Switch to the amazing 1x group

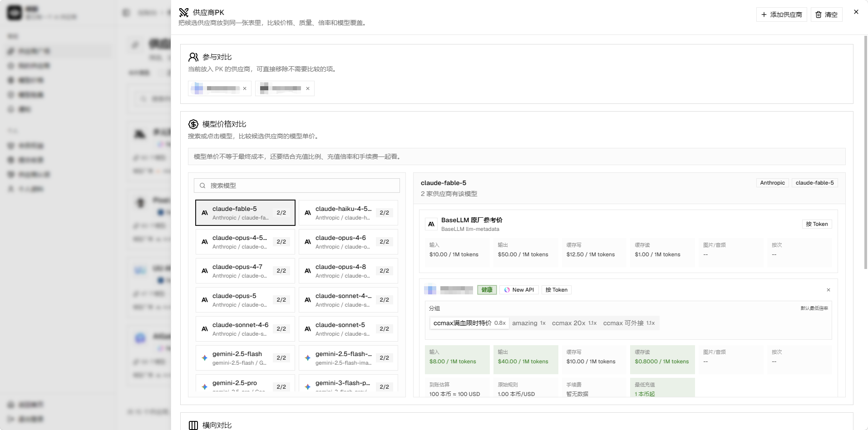coord(529,323)
